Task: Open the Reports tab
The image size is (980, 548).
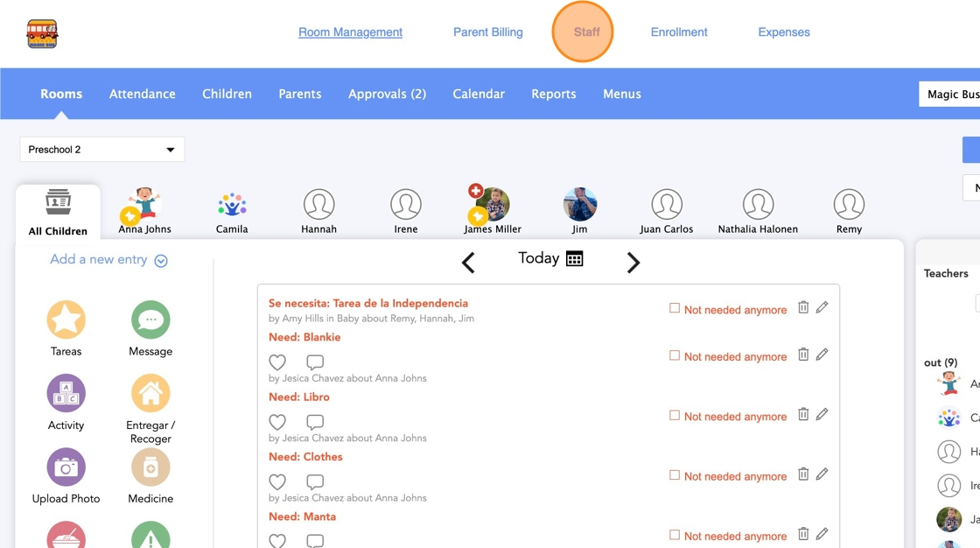Action: 554,94
